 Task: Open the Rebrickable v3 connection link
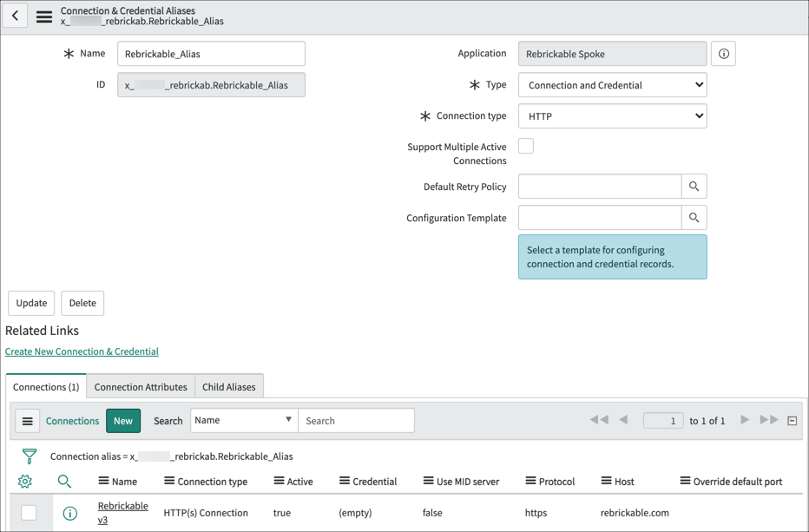[x=122, y=513]
